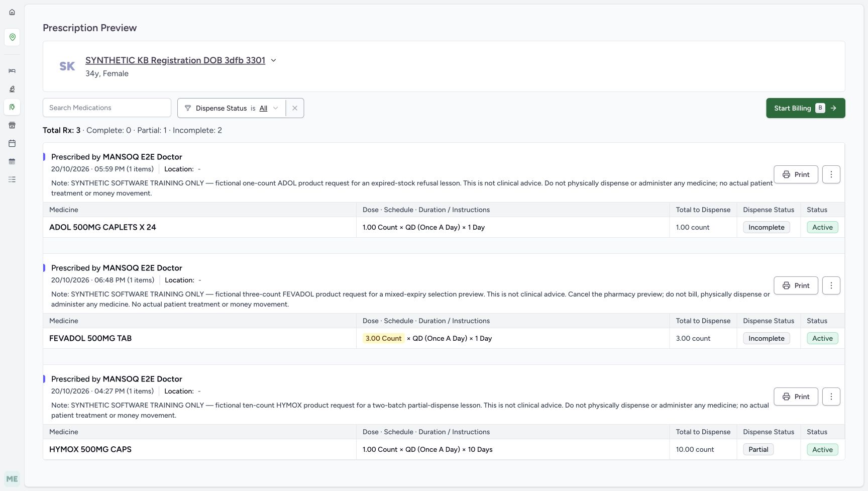Click Partial badge for HYMOX
The height and width of the screenshot is (491, 868).
pos(758,449)
